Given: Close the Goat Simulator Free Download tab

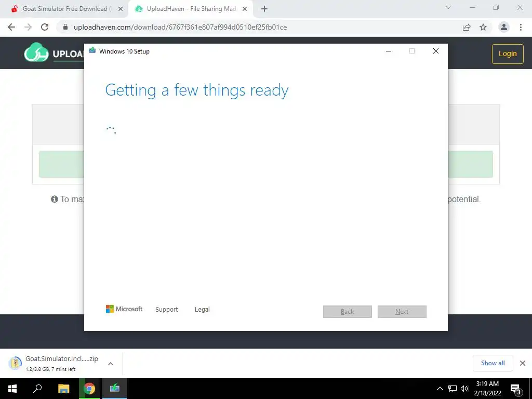Looking at the screenshot, I should 120,9.
